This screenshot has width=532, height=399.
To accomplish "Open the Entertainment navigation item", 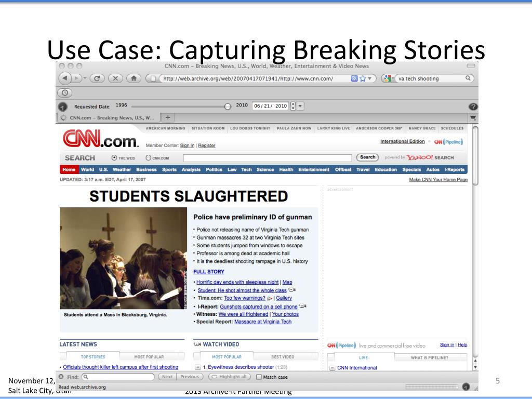I will tap(314, 170).
